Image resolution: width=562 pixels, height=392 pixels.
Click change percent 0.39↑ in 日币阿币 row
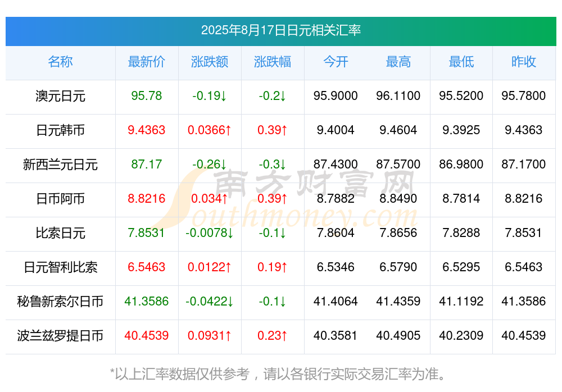pyautogui.click(x=273, y=198)
